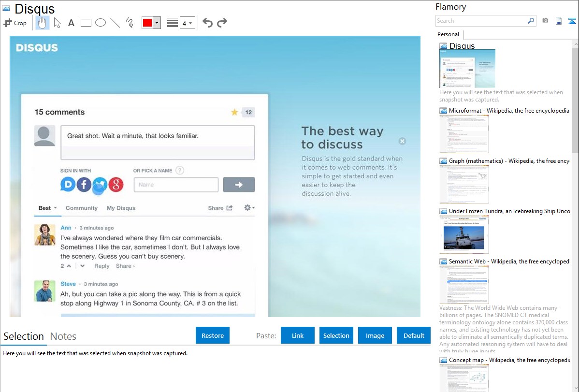Reply to Ann's comment

coord(102,266)
